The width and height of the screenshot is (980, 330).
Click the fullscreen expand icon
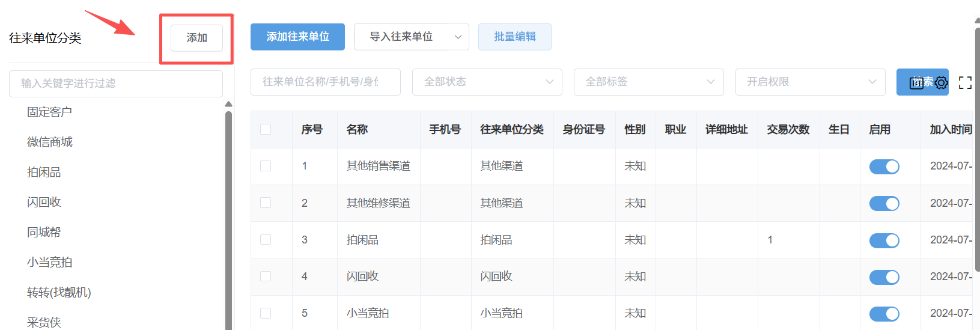pyautogui.click(x=965, y=83)
